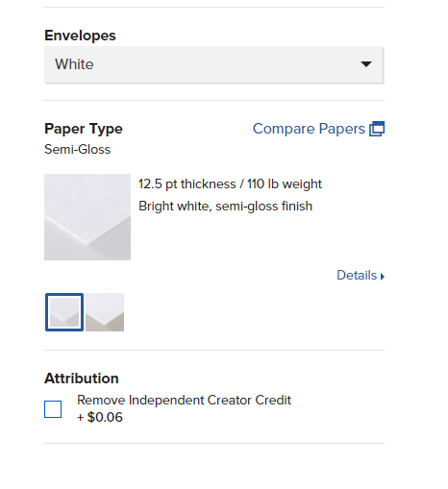Open the Envelopes dropdown showing White
Image resolution: width=448 pixels, height=489 pixels.
[x=213, y=64]
